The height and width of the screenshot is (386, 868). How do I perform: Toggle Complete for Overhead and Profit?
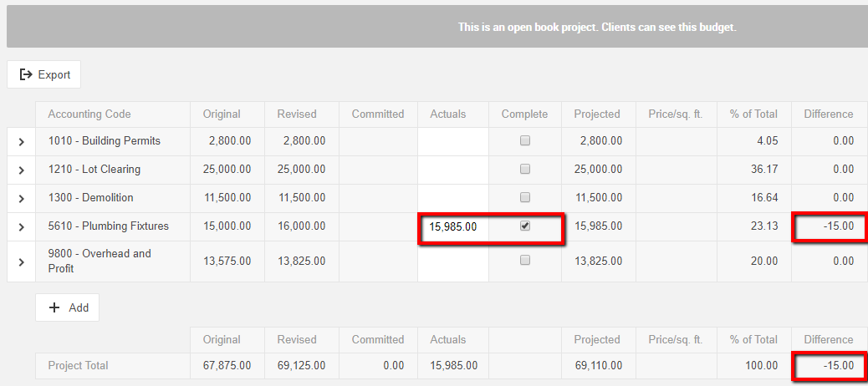(x=525, y=261)
